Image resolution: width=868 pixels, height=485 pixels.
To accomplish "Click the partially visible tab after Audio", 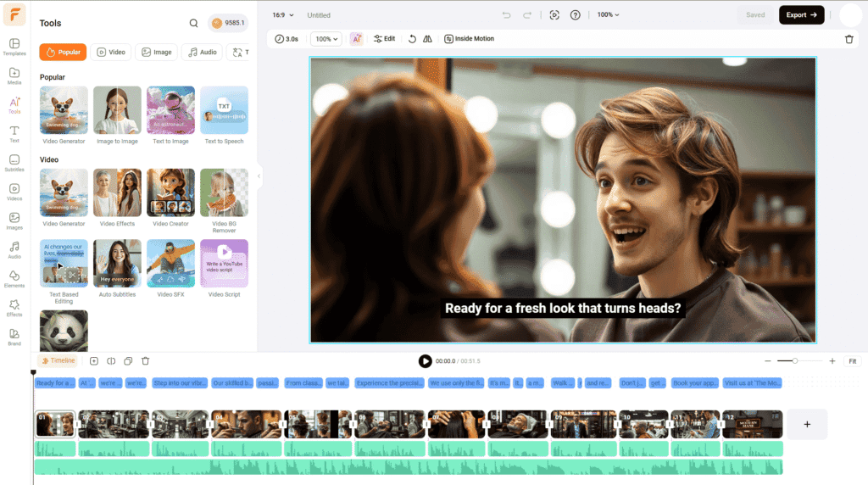I will [x=238, y=52].
